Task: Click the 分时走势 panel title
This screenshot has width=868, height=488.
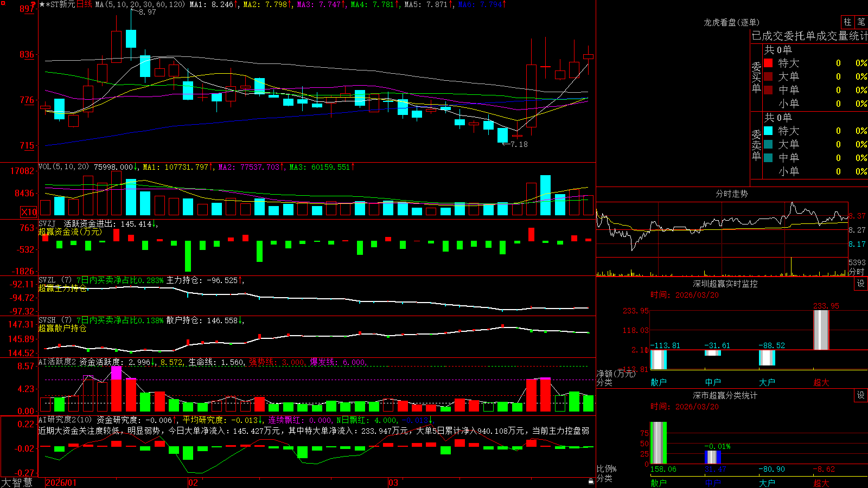Action: (731, 194)
